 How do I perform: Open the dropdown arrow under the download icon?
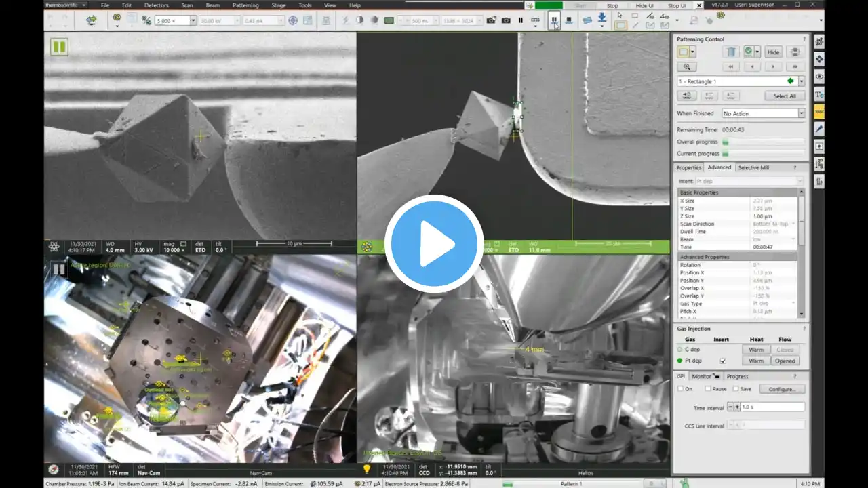(x=602, y=27)
